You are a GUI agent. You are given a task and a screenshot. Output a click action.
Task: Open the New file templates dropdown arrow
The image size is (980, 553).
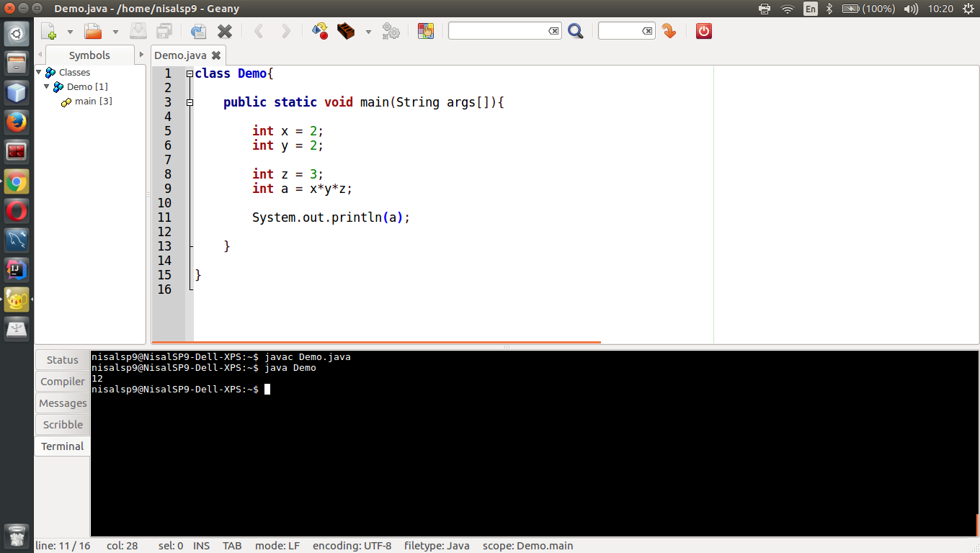tap(70, 32)
